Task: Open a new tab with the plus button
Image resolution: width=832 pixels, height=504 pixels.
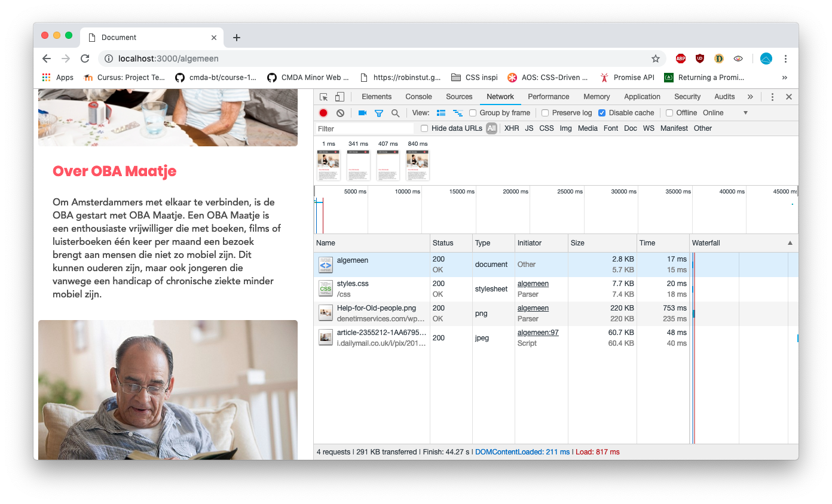Action: [x=237, y=38]
